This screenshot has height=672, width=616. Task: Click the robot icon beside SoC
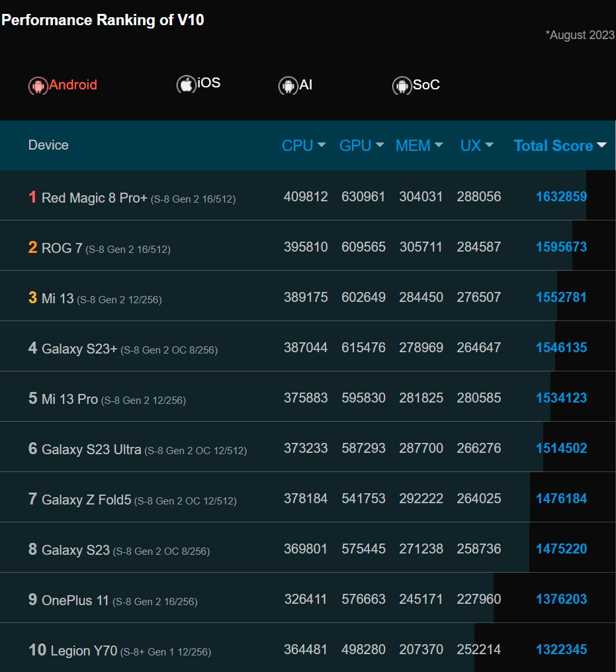tap(402, 85)
